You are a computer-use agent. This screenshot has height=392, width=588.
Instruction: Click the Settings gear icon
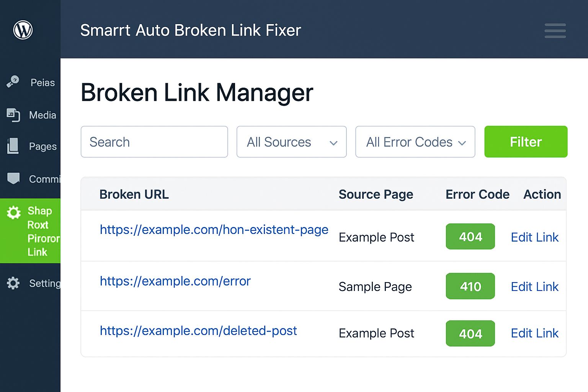tap(13, 283)
